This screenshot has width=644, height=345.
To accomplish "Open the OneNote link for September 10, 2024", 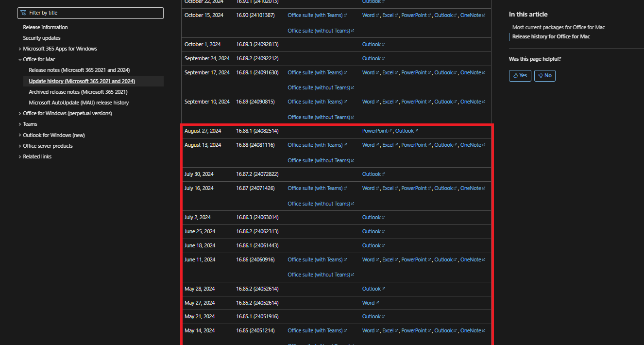I will tap(473, 102).
